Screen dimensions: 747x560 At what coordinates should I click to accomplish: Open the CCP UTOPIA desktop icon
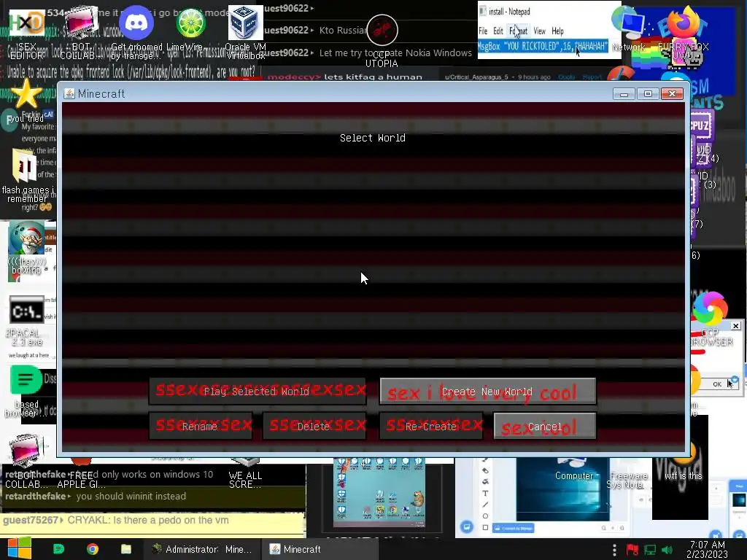tap(382, 30)
